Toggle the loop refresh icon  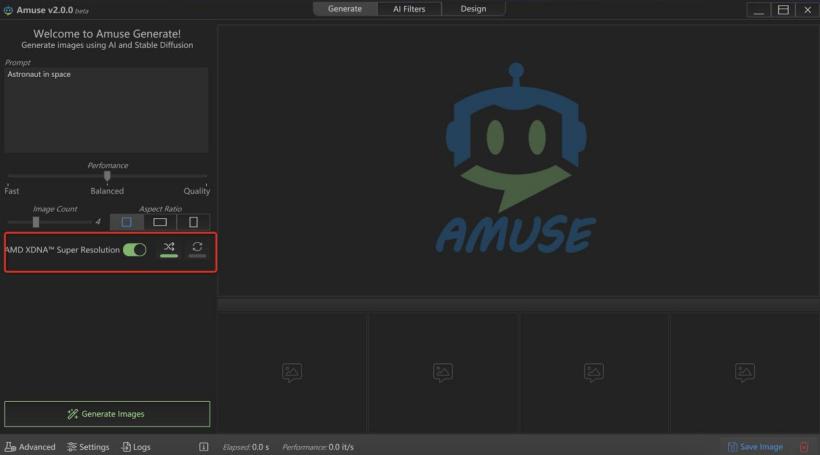[197, 248]
